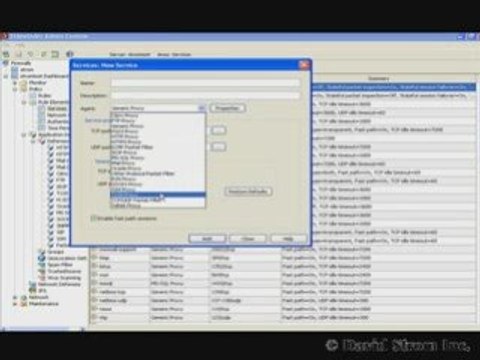Open the TrustedSource tree item
The width and height of the screenshot is (480, 360).
pos(64,271)
